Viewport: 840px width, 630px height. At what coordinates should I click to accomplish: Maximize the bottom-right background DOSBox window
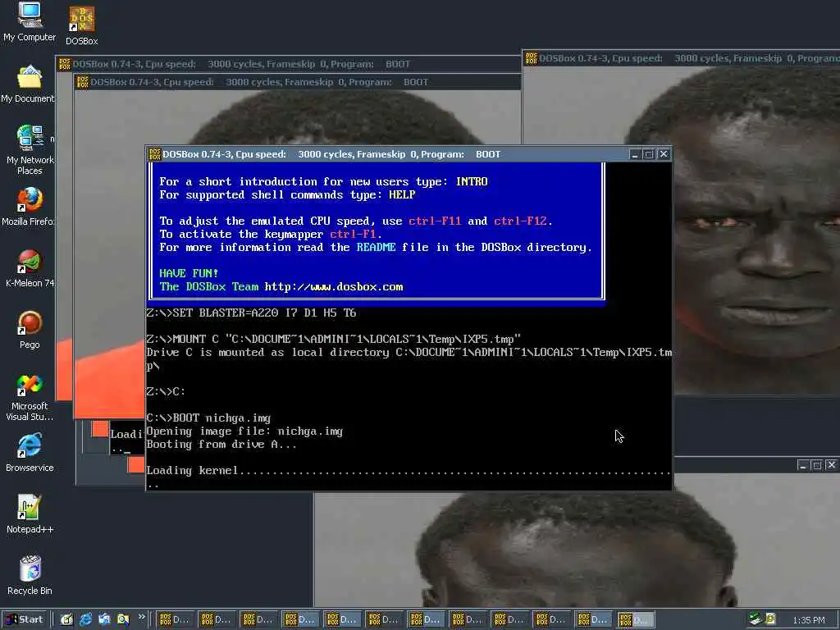(816, 465)
